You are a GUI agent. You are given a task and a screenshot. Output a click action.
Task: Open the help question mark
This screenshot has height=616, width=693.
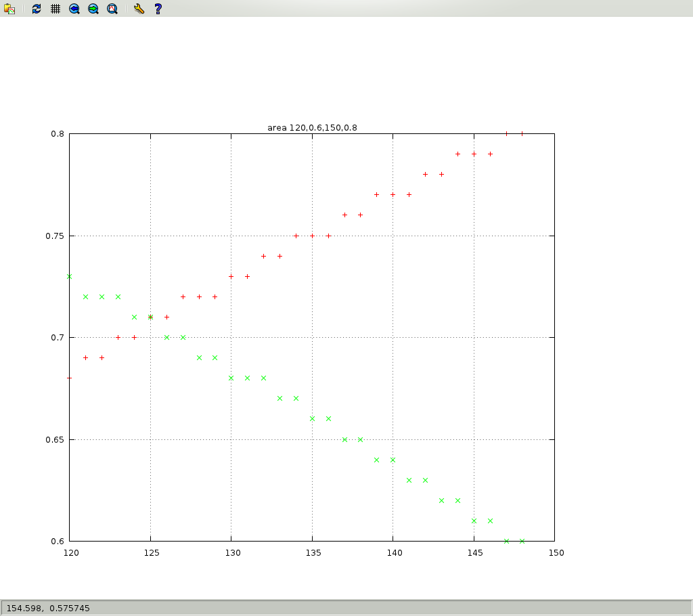158,9
